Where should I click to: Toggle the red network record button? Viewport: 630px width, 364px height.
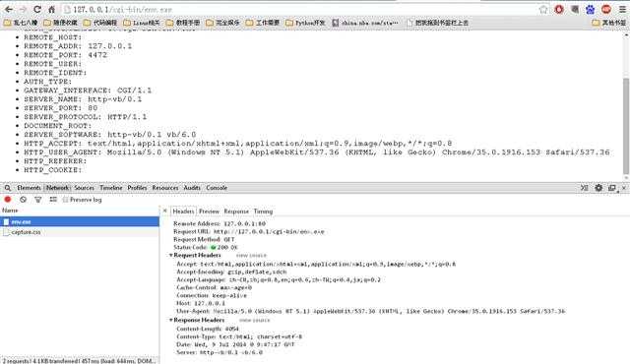pos(8,200)
